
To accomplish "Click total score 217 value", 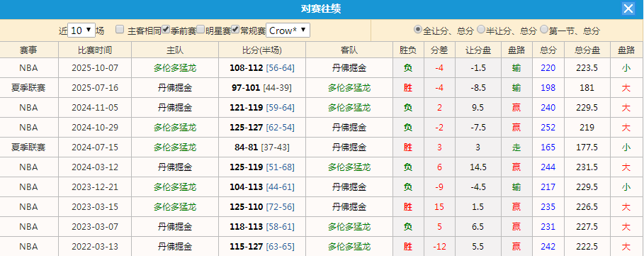I will point(548,187).
